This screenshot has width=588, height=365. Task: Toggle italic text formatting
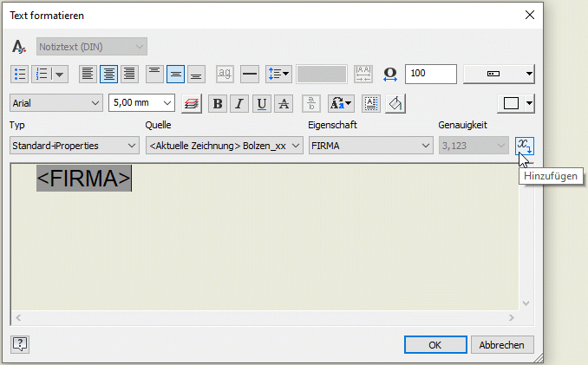point(239,103)
